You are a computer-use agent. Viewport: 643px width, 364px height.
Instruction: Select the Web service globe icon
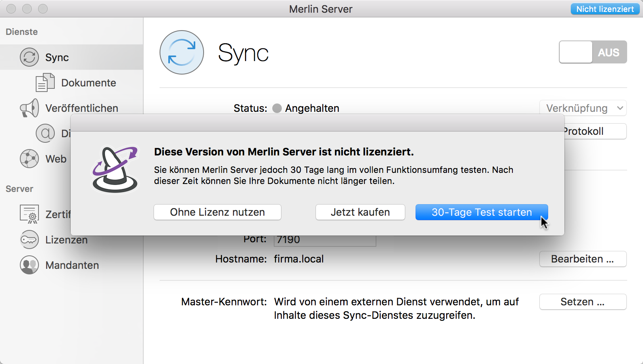[29, 159]
